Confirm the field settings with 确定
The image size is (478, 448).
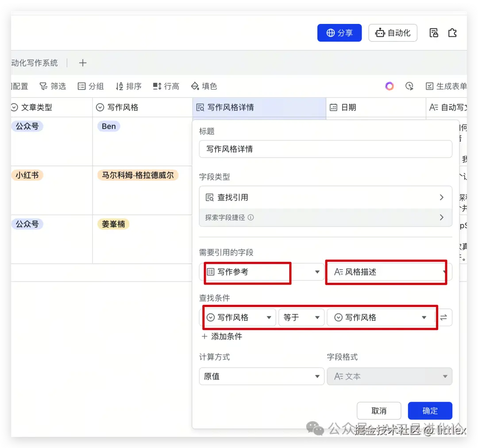pyautogui.click(x=430, y=410)
